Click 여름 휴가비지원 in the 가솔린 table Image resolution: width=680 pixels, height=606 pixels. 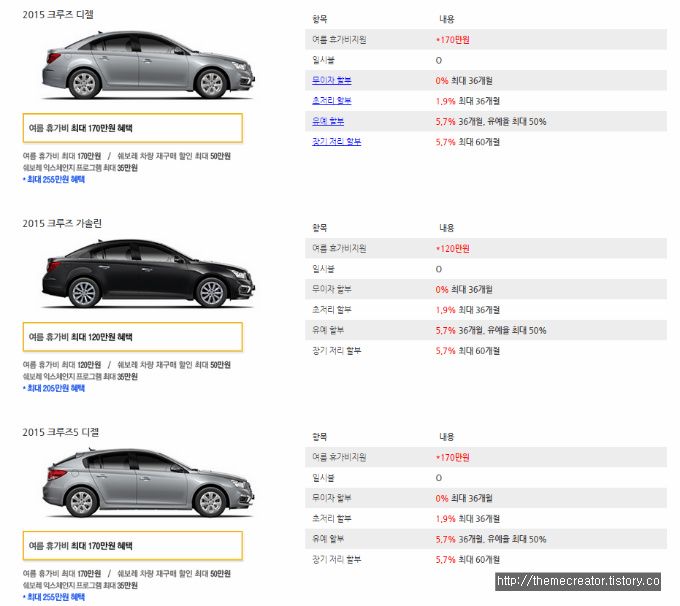pyautogui.click(x=339, y=249)
